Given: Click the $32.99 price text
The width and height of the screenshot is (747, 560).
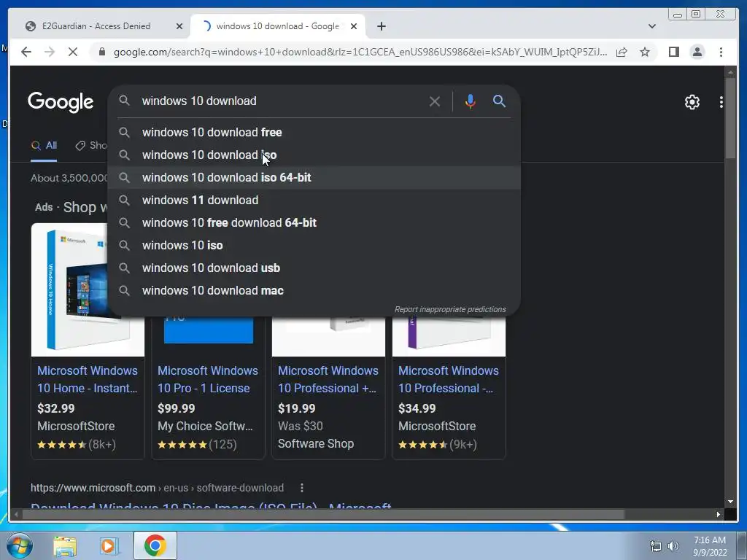Looking at the screenshot, I should [55, 408].
